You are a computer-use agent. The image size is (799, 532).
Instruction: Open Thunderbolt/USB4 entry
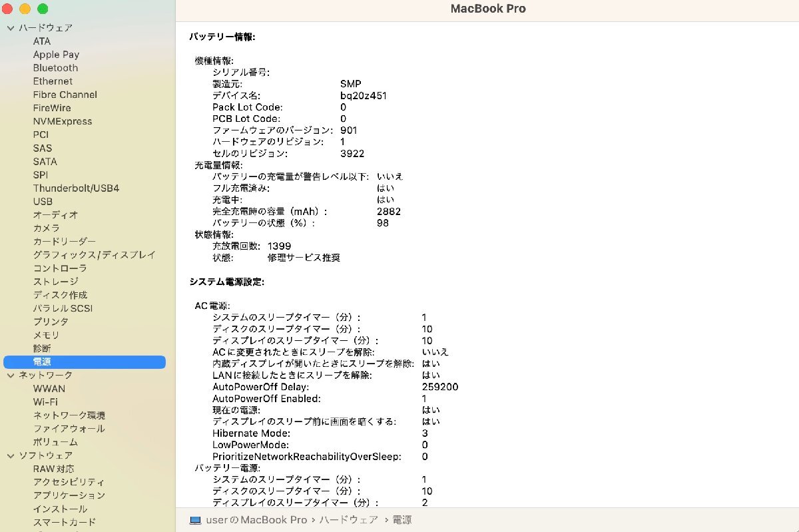point(76,188)
